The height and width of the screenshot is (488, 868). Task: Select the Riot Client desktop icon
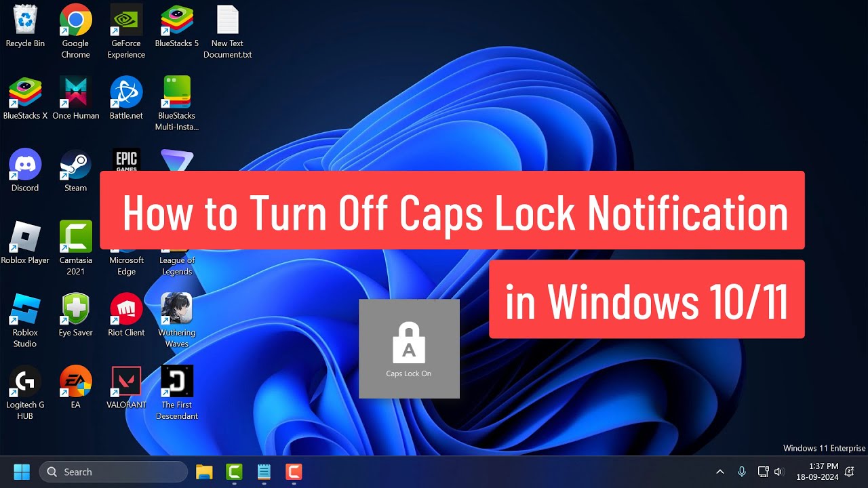(126, 315)
